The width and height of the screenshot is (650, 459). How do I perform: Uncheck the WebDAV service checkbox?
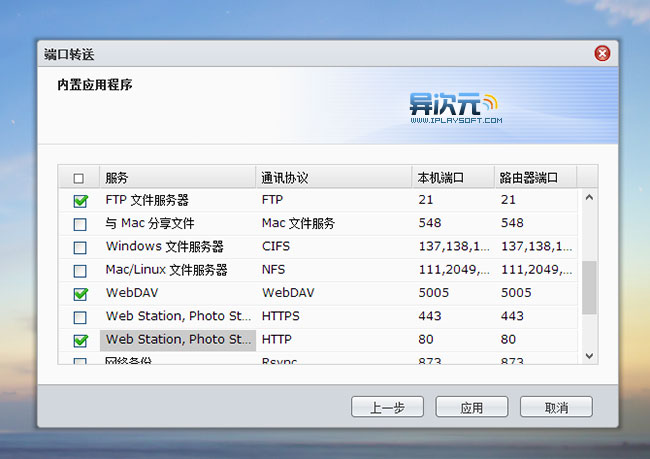80,294
